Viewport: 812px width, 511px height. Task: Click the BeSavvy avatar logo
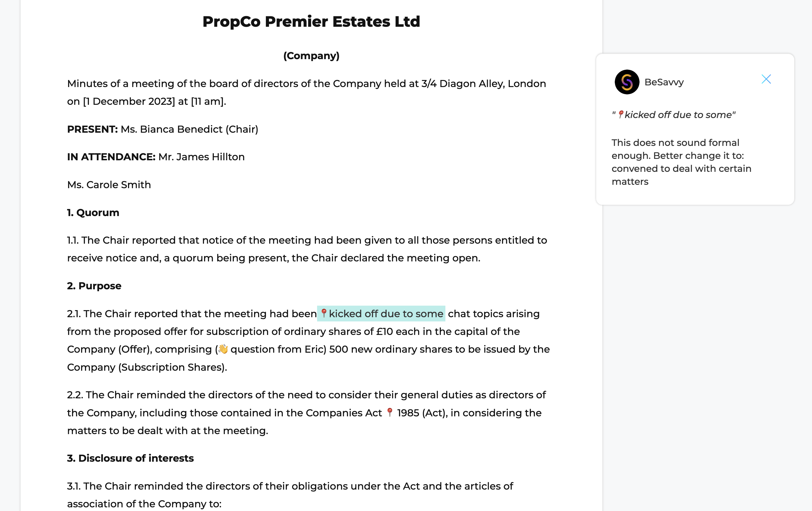point(627,82)
